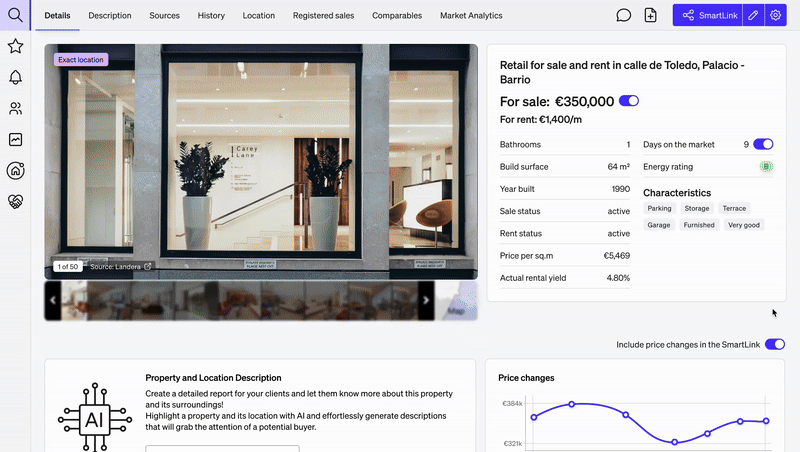This screenshot has height=452, width=800.
Task: Click the Exact location badge
Action: coord(81,60)
